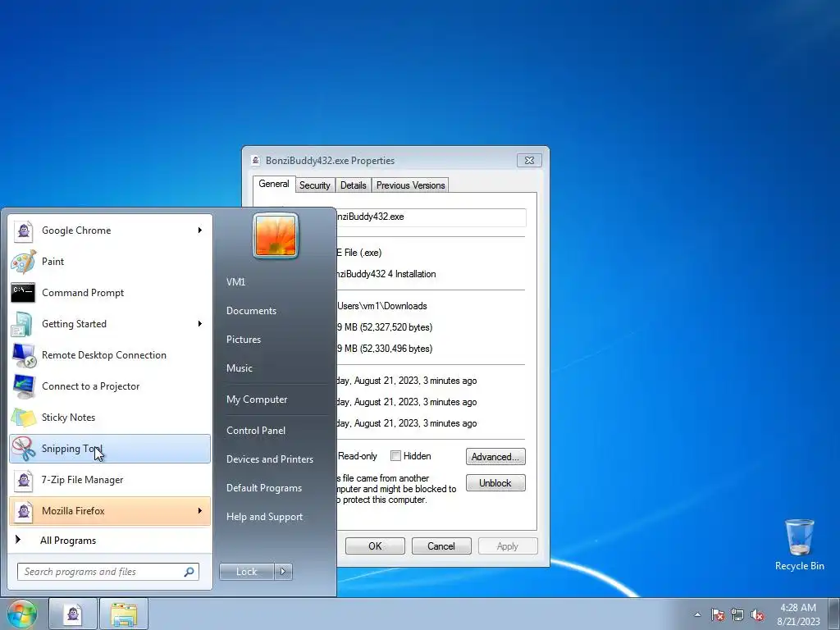Click the BonziBuddy432.exe Properties title icon
840x630 pixels.
[x=256, y=160]
